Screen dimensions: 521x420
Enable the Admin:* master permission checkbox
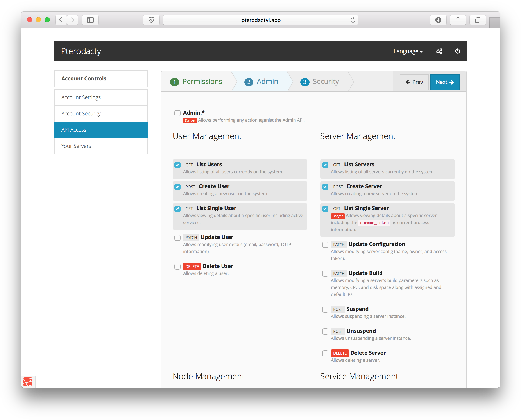[177, 113]
